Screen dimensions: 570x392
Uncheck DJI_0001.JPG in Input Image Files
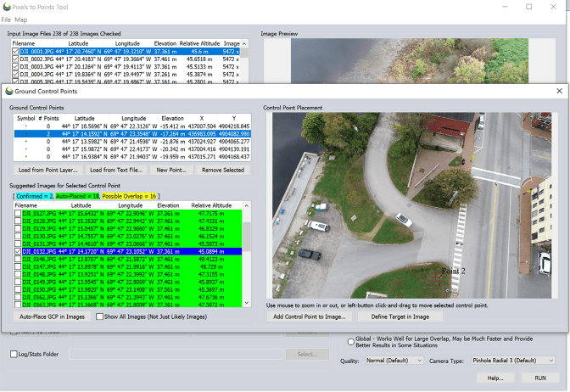coord(15,51)
